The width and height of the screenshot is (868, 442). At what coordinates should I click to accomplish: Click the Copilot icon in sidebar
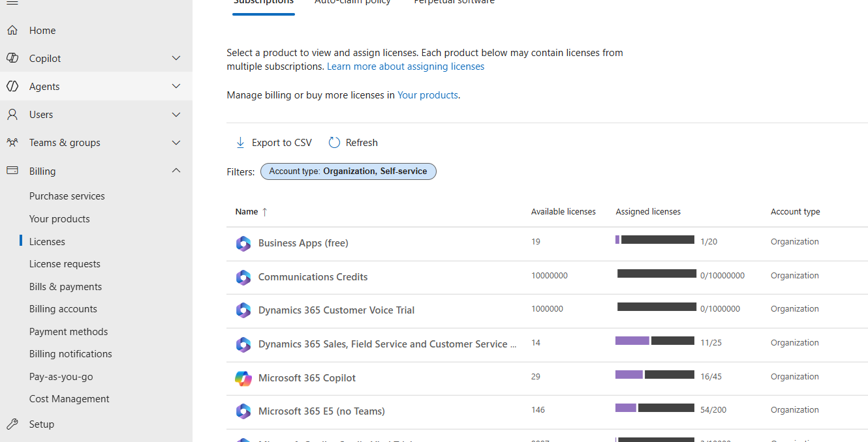[x=12, y=58]
